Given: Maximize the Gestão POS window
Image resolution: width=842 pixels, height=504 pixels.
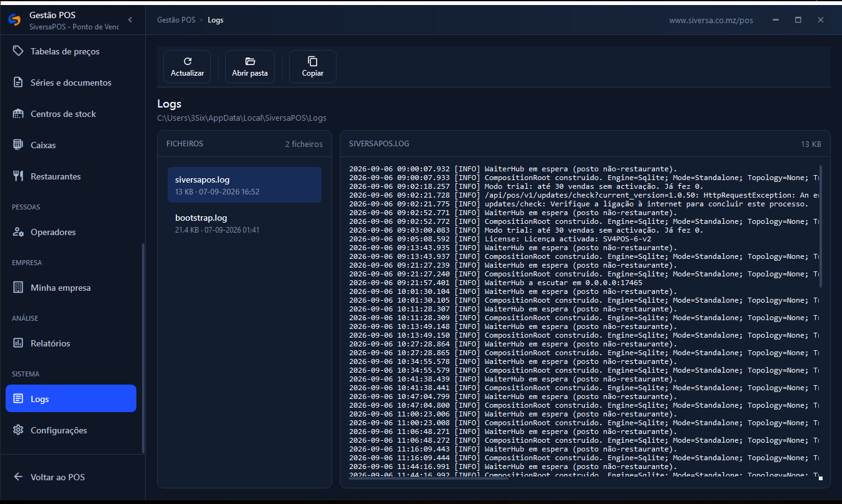Looking at the screenshot, I should tap(798, 20).
